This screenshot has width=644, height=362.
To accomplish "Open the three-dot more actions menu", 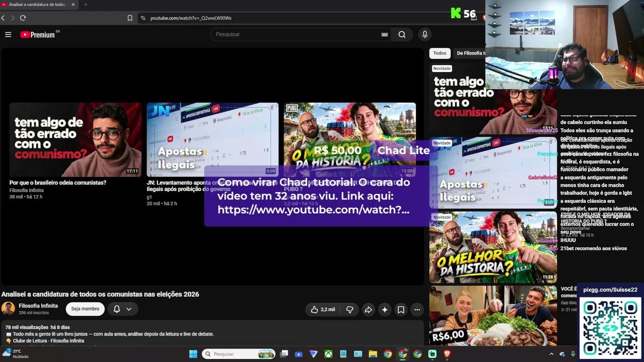I will coord(417,310).
